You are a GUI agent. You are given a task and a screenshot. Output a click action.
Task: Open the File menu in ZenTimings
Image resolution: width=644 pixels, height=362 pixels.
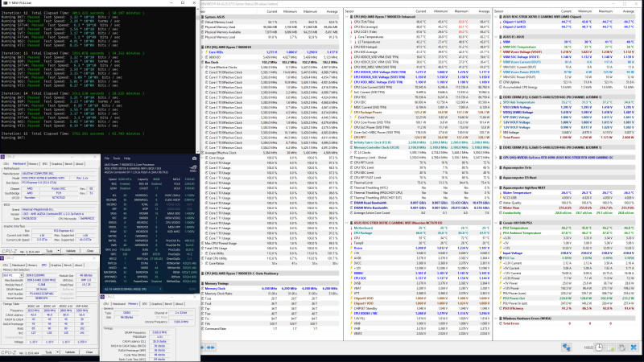click(x=107, y=158)
